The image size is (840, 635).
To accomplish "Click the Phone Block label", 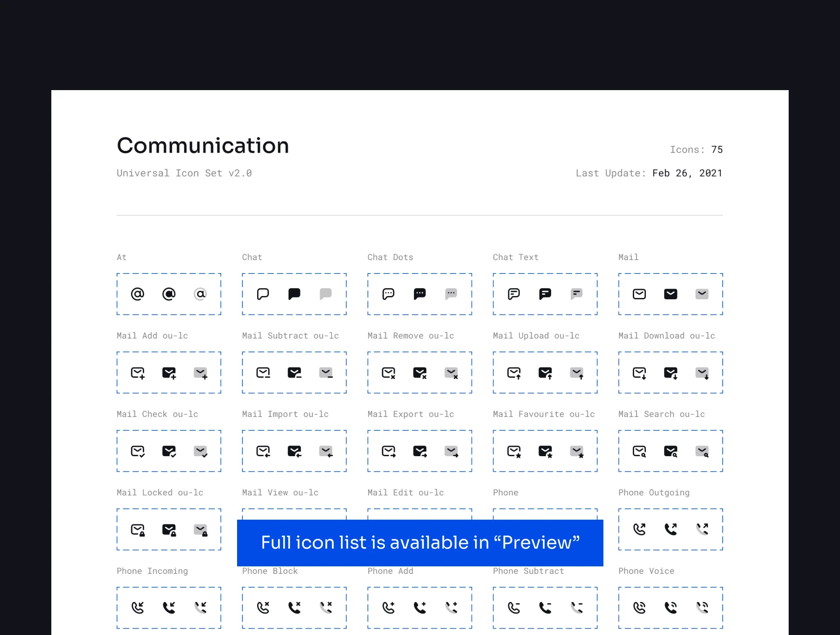I will tap(270, 571).
